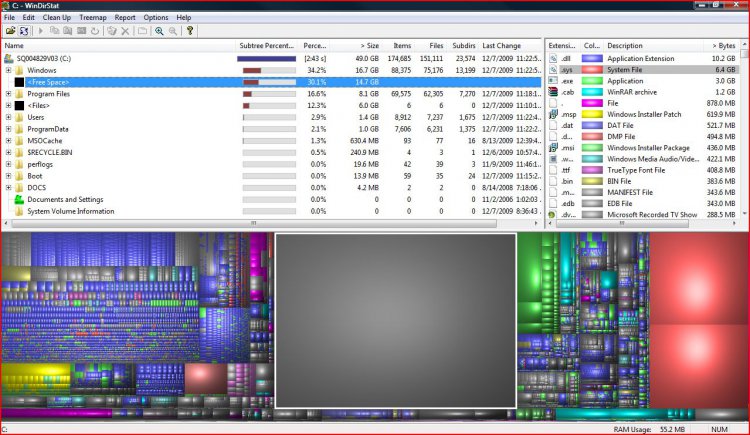This screenshot has height=435, width=750.
Task: Expand the MSOCache folder node
Action: coord(8,141)
